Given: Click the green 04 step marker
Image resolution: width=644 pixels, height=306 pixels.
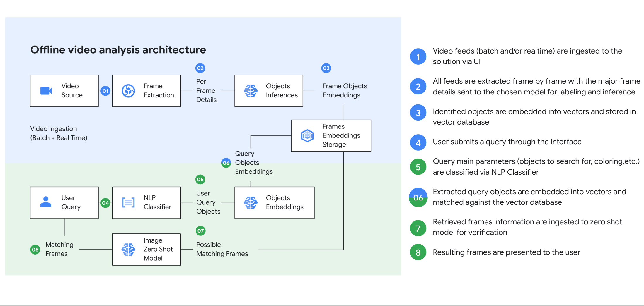Looking at the screenshot, I should click(105, 203).
